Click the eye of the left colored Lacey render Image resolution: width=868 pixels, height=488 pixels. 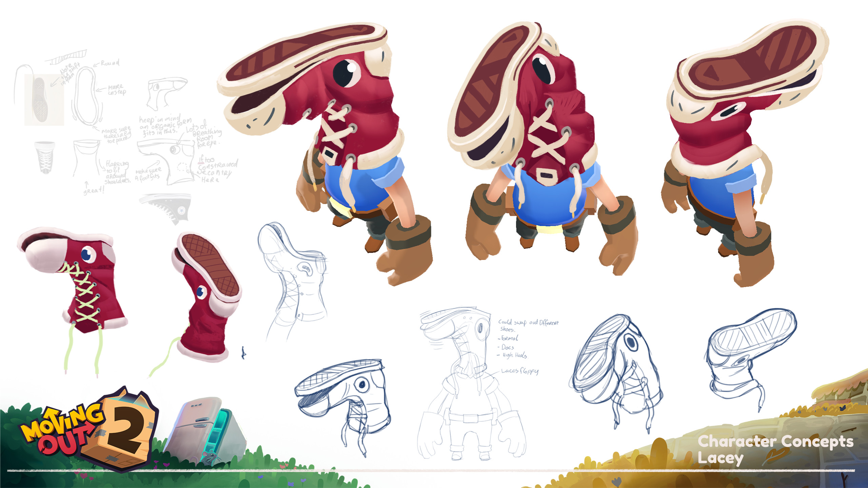[x=345, y=73]
